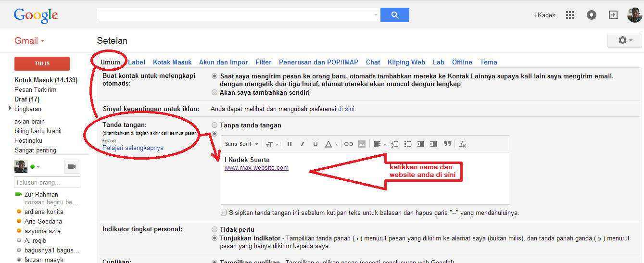644x263 pixels.
Task: Open the Pesan Terkirim folder
Action: [35, 89]
